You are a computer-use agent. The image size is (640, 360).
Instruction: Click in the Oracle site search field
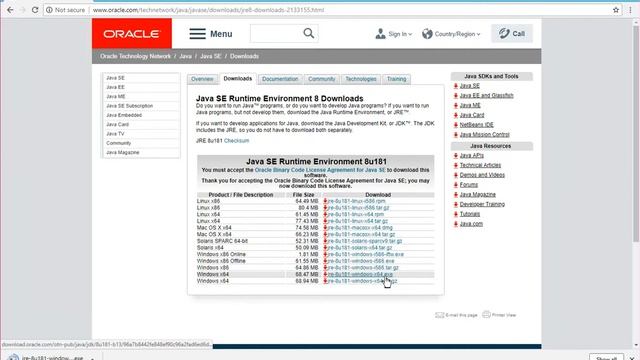click(277, 33)
